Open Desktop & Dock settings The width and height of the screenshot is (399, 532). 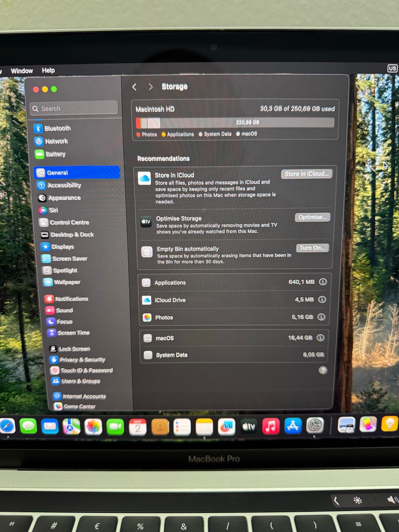[67, 235]
